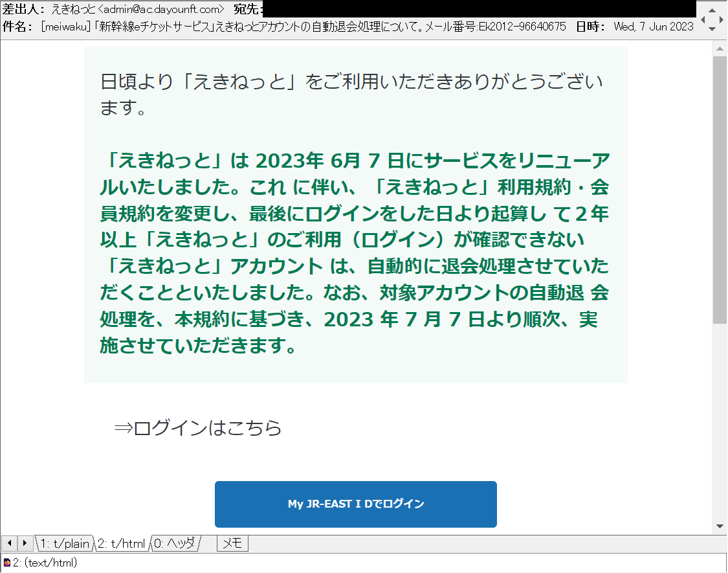Click the date Wed, 7 Jun 2023

point(653,27)
